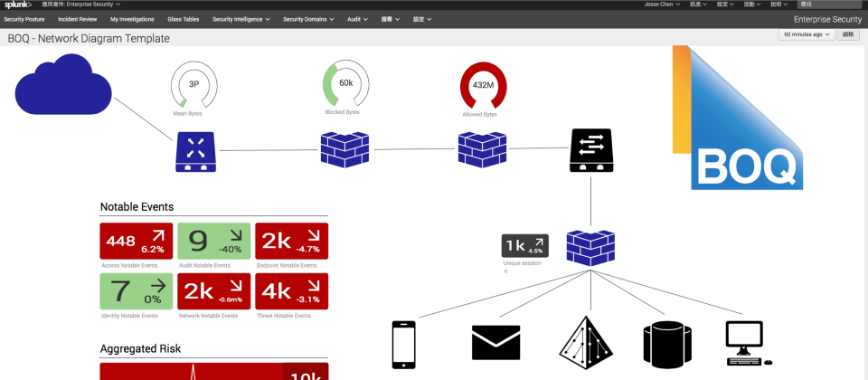Screen dimensions: 868x380
Task: Open the 448 Access Notable Events tile
Action: tap(137, 241)
